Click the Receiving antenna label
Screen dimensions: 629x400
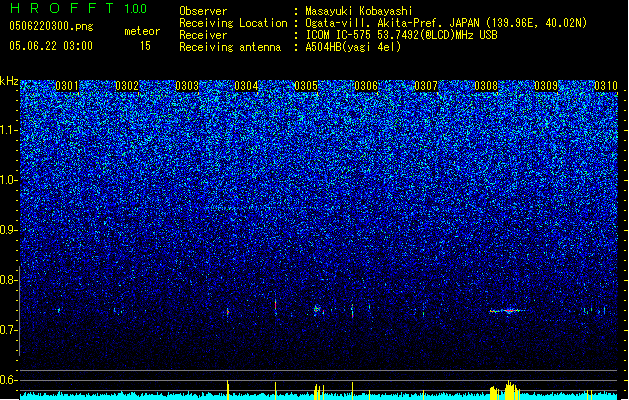click(x=230, y=47)
